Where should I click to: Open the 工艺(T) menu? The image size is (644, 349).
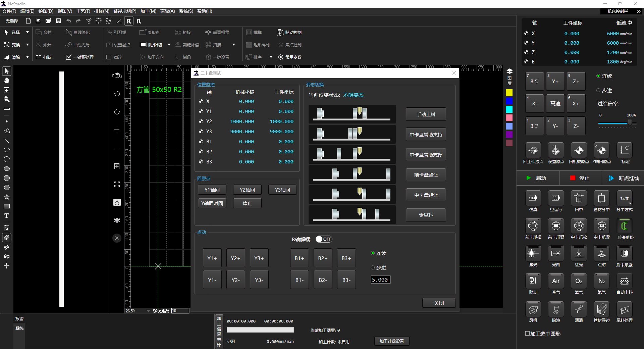[x=83, y=11]
